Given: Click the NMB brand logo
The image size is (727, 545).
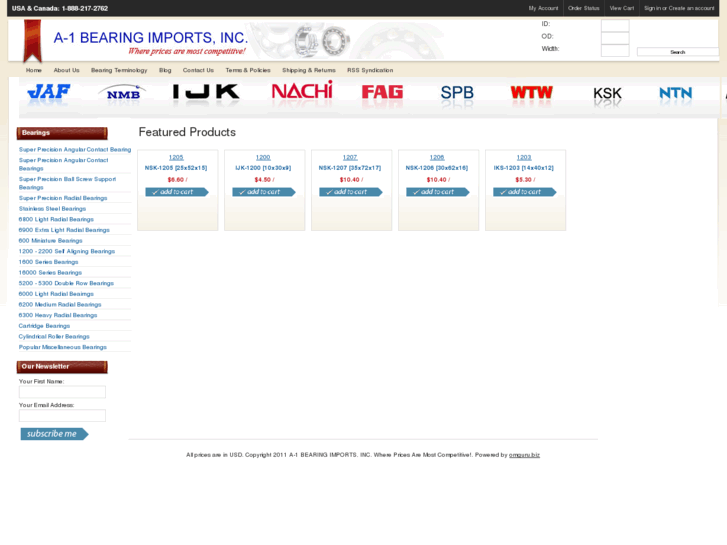Looking at the screenshot, I should (122, 93).
